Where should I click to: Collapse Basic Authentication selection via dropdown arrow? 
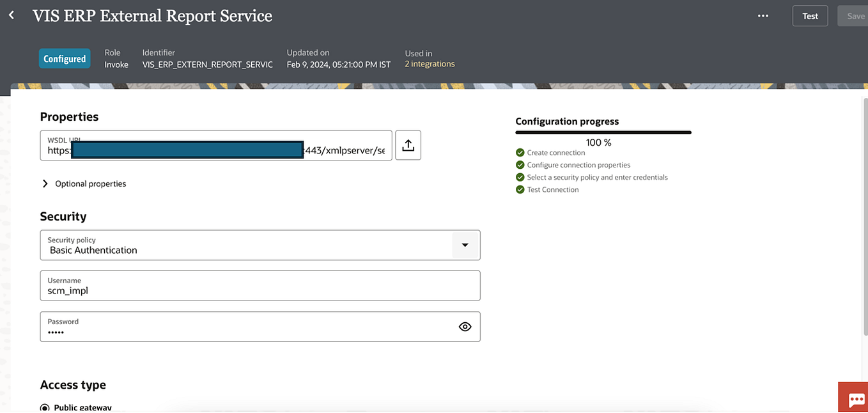click(x=465, y=245)
